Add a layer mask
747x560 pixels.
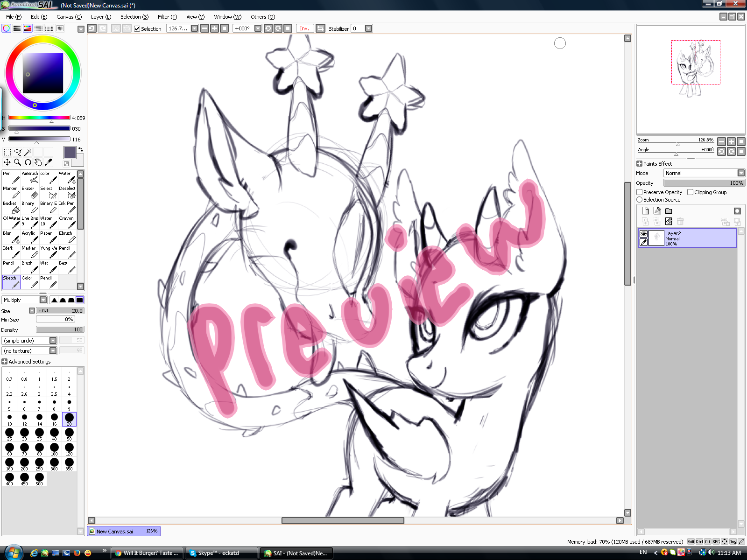point(737,211)
